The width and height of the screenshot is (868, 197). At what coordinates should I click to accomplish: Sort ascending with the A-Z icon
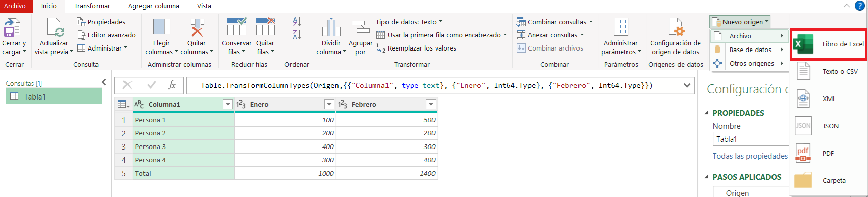coord(297,22)
